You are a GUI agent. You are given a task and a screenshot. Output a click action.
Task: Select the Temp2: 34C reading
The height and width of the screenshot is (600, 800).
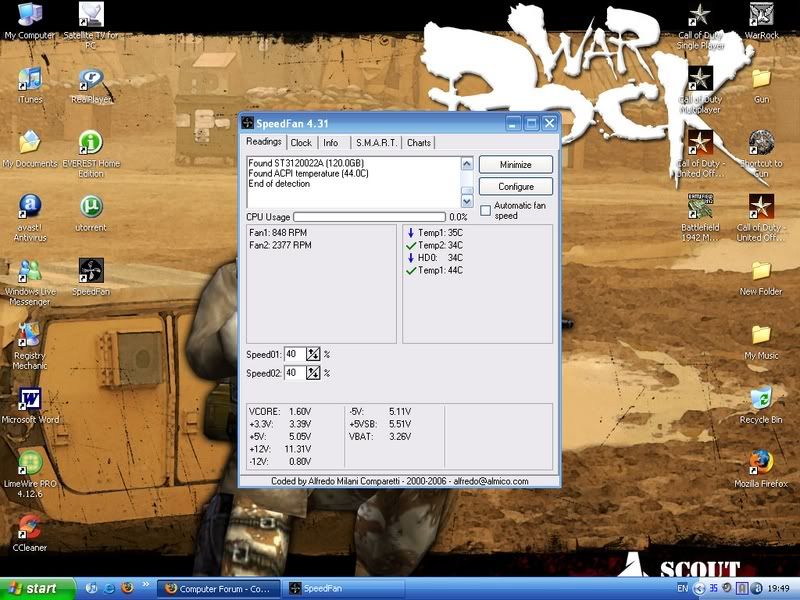point(434,245)
